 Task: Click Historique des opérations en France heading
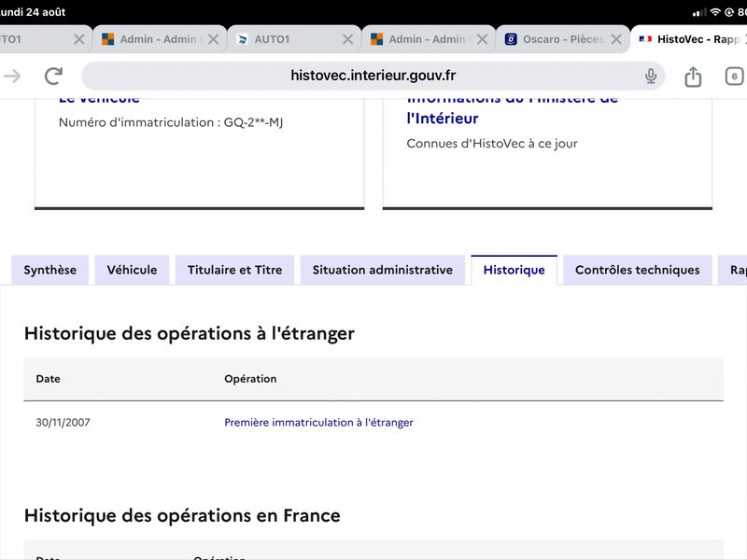(182, 516)
